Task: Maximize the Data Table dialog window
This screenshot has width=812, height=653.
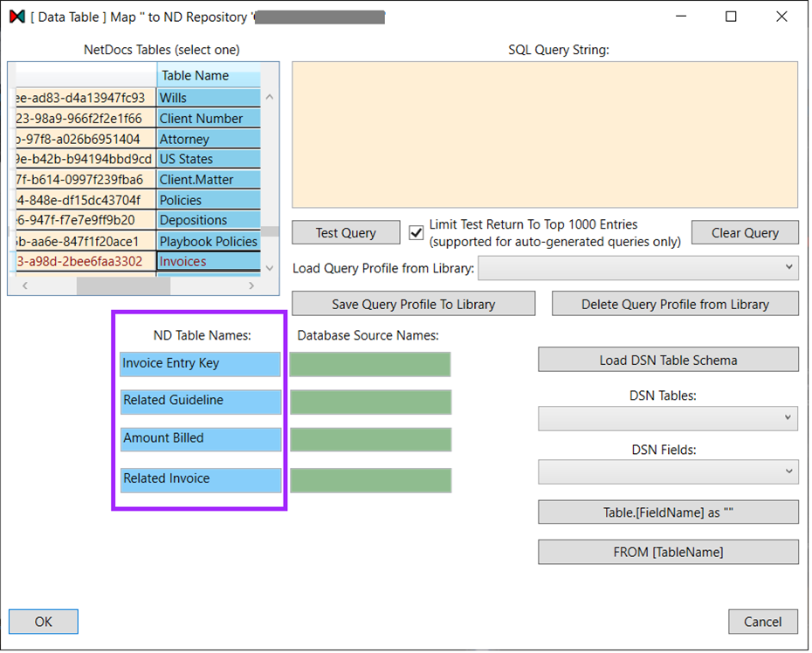Action: (x=731, y=17)
